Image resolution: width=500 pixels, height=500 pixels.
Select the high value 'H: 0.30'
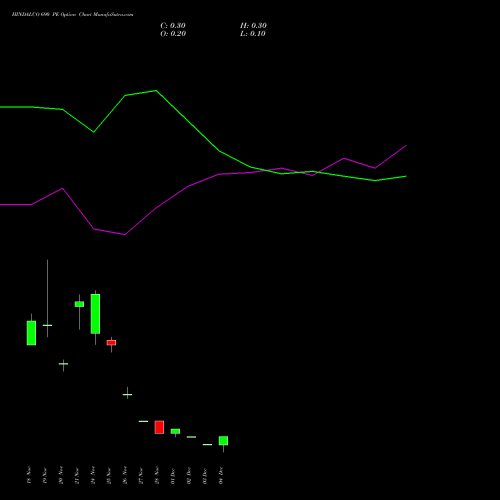click(253, 26)
